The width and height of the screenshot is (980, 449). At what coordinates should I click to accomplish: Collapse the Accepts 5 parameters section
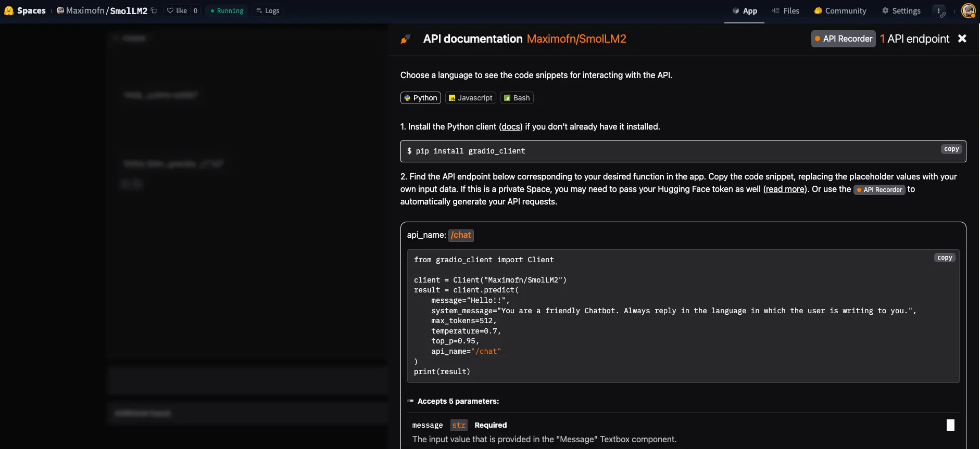453,401
